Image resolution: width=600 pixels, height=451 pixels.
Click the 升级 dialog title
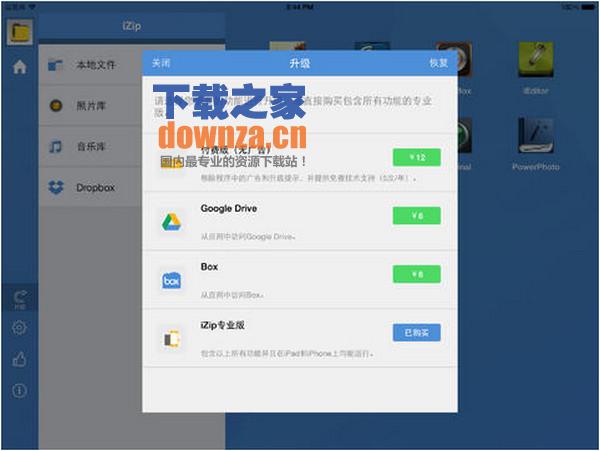tap(300, 63)
